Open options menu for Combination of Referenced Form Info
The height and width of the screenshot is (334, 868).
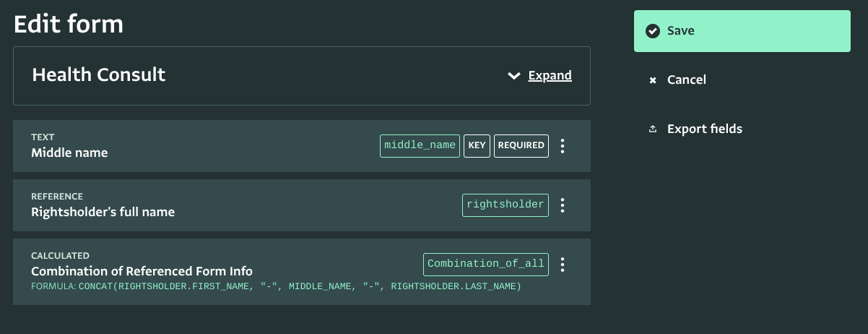tap(563, 265)
